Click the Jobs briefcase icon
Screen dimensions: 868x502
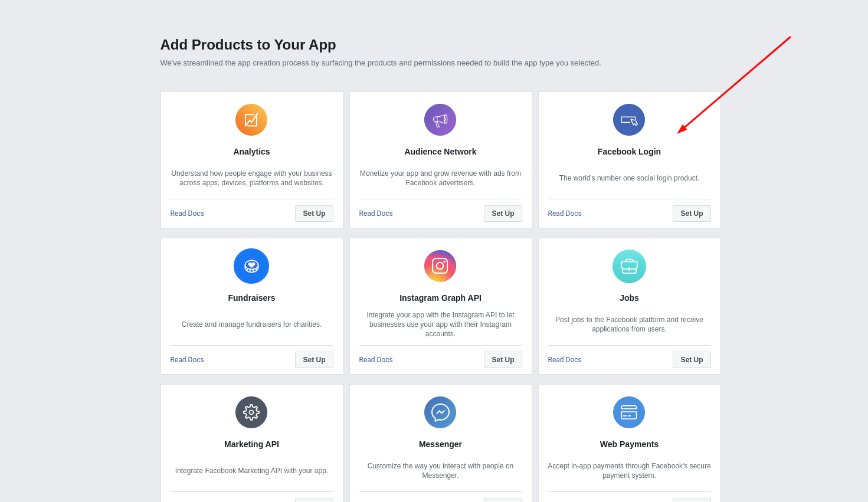coord(629,266)
